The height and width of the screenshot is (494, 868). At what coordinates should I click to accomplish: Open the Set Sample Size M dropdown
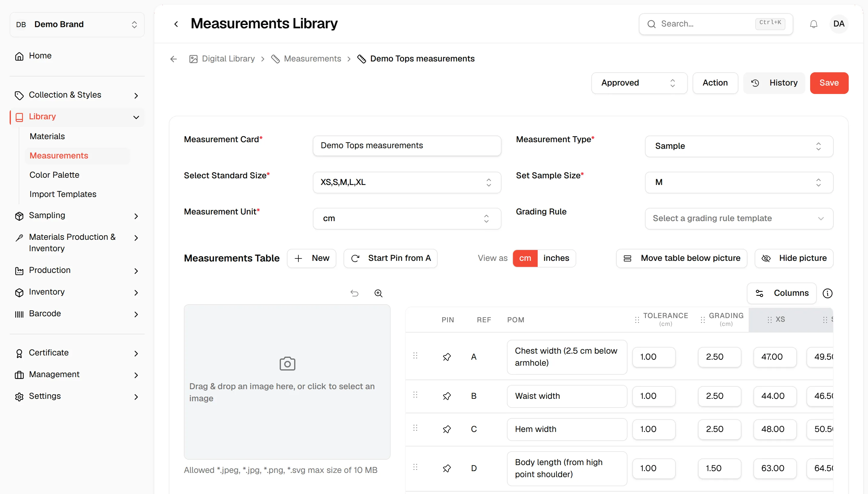coord(739,183)
